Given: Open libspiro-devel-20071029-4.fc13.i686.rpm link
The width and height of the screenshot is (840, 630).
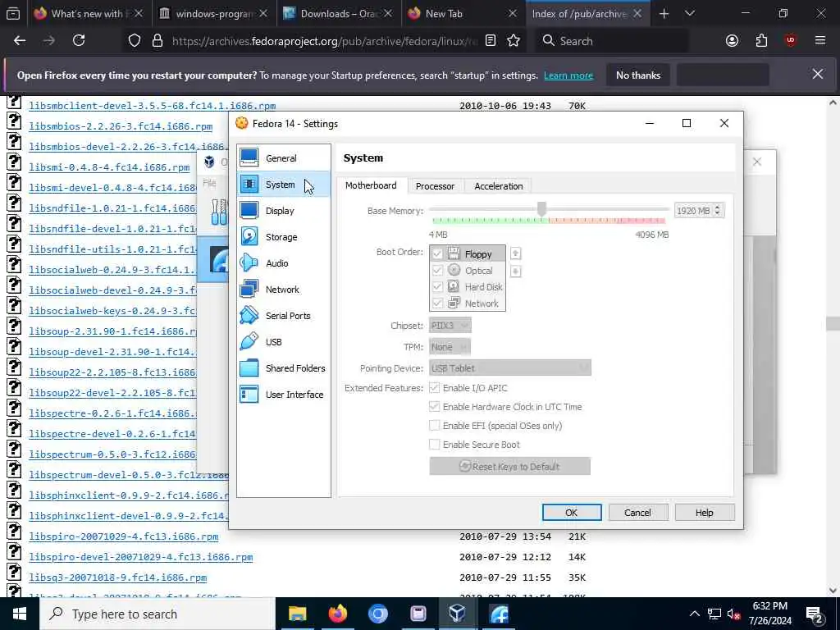Looking at the screenshot, I should pos(141,557).
